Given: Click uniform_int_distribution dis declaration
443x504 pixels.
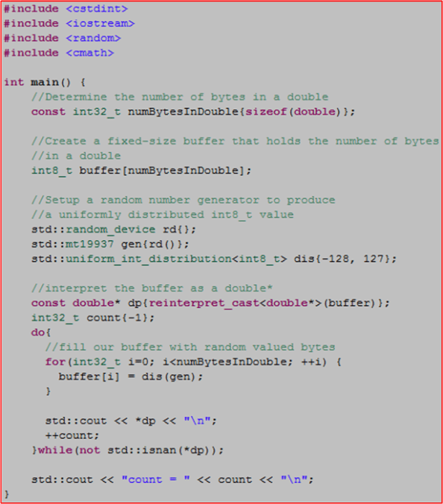Looking at the screenshot, I should 214,259.
